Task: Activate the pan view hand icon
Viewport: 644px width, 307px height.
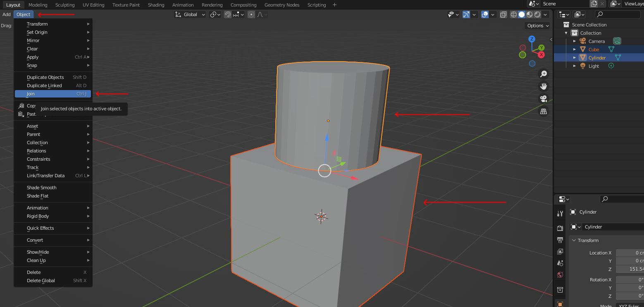Action: pos(543,86)
